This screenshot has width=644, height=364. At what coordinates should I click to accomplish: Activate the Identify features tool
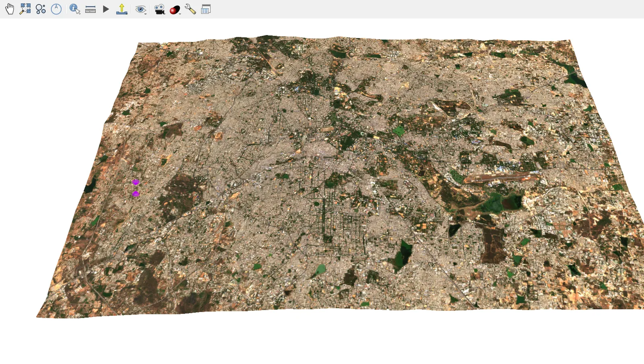[x=75, y=9]
